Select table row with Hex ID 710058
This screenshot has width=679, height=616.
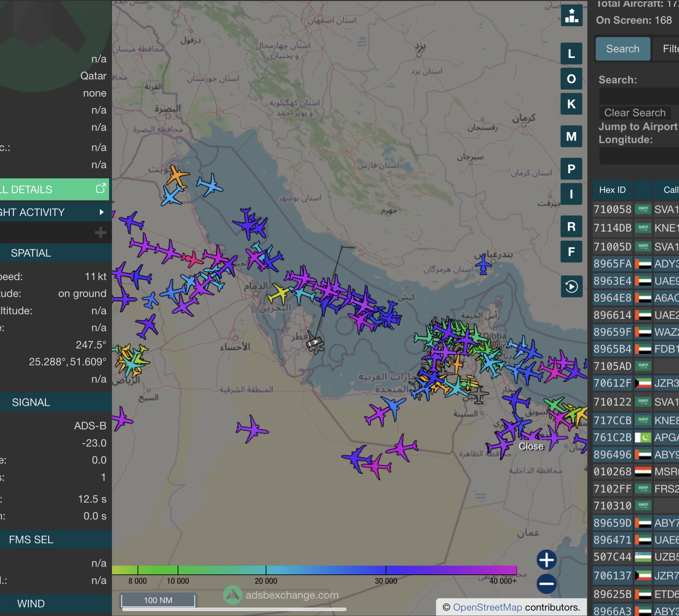pyautogui.click(x=636, y=209)
